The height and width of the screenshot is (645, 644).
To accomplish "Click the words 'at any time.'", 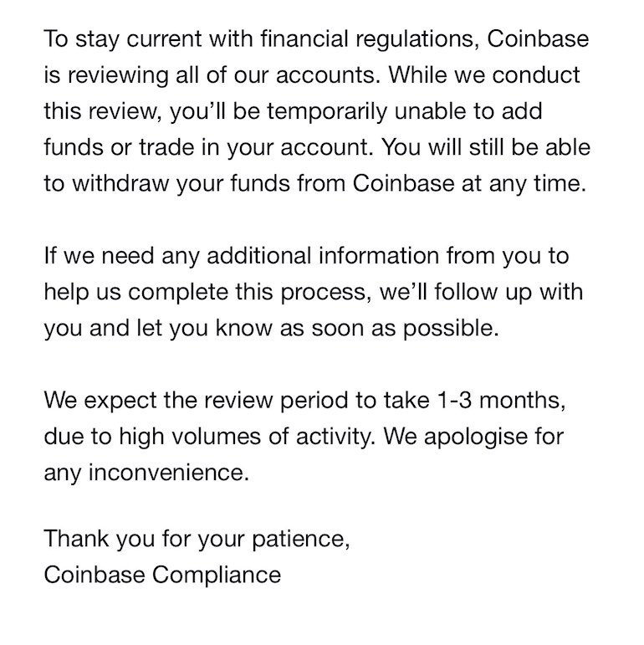I will [524, 185].
